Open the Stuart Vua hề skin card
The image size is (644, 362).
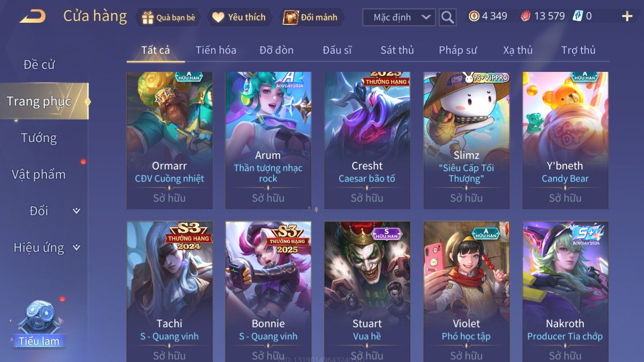pyautogui.click(x=367, y=291)
